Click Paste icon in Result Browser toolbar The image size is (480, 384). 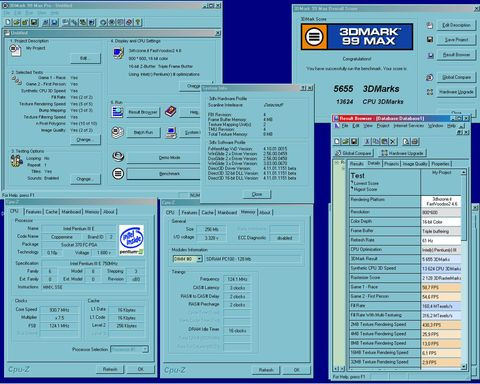pyautogui.click(x=384, y=141)
